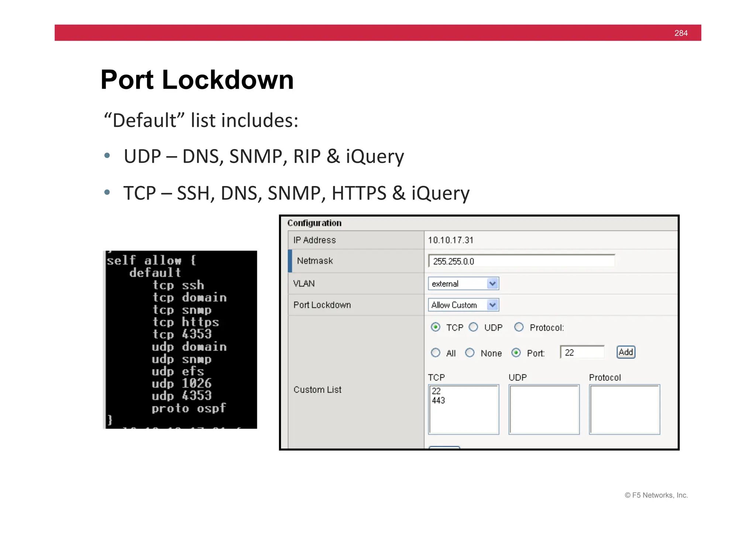Click the 'udp 1026' terminal line
This screenshot has width=756, height=534.
click(182, 383)
